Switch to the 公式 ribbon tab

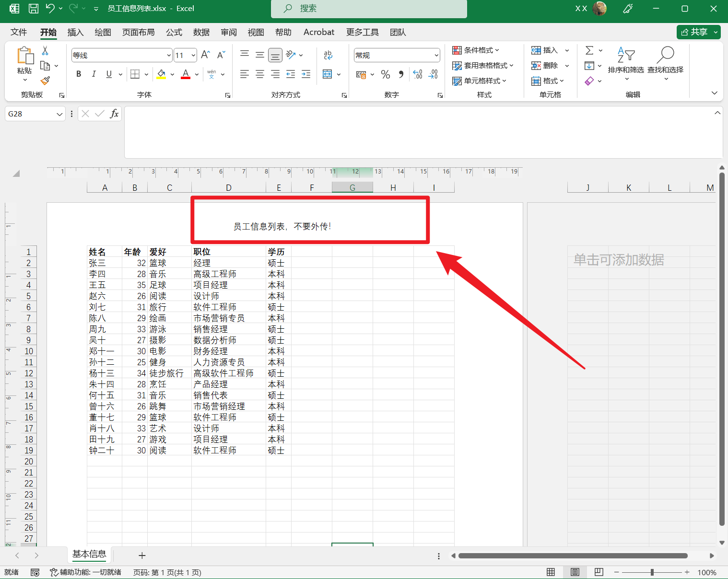[x=174, y=32]
